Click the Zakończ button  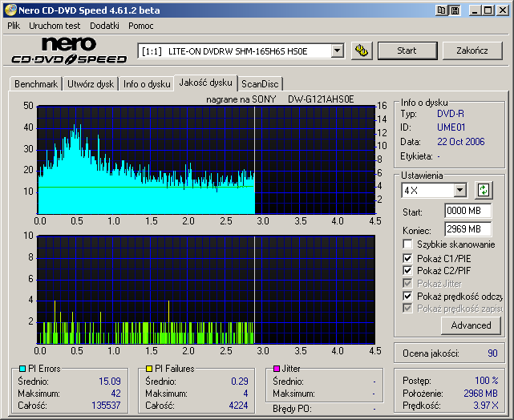(x=472, y=50)
